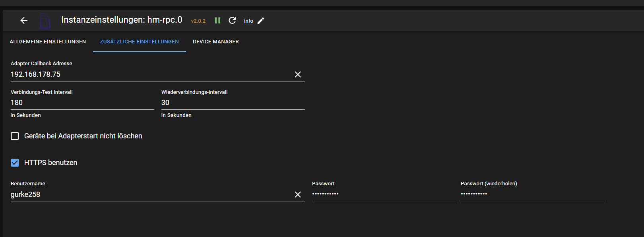
Task: Click the back arrow icon
Action: [x=24, y=20]
